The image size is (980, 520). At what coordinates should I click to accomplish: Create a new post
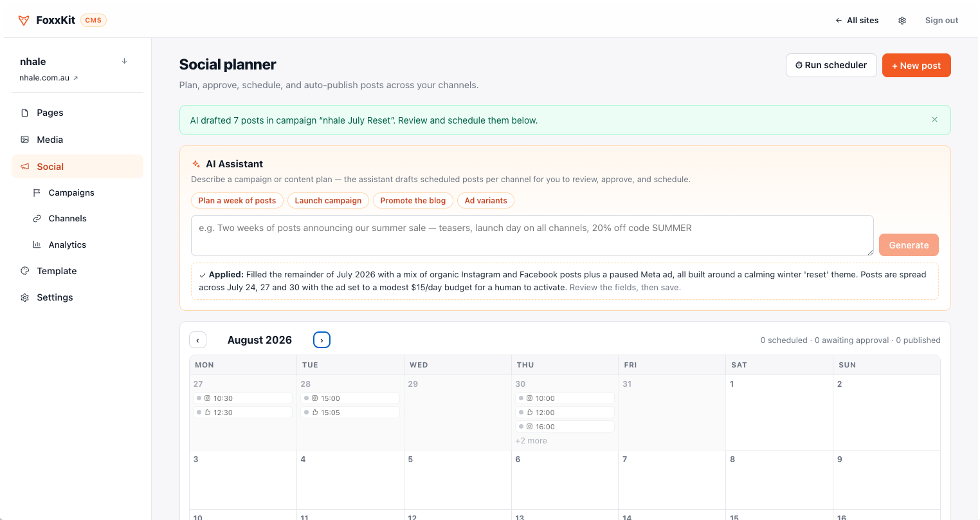pyautogui.click(x=916, y=65)
